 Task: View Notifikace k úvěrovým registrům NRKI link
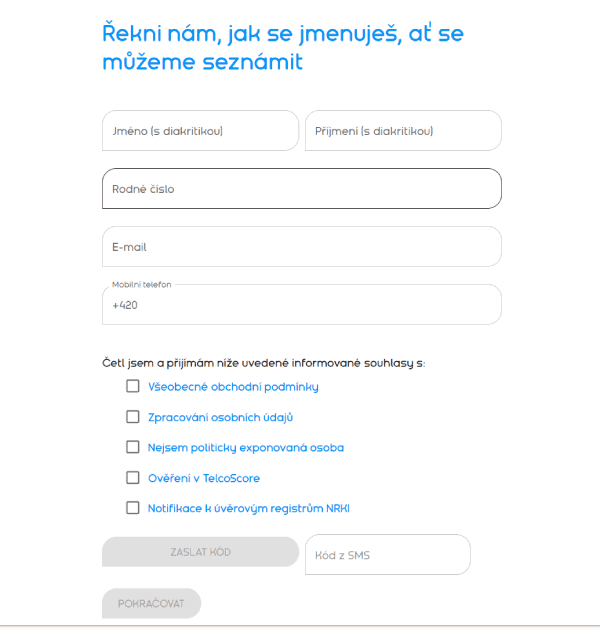249,508
